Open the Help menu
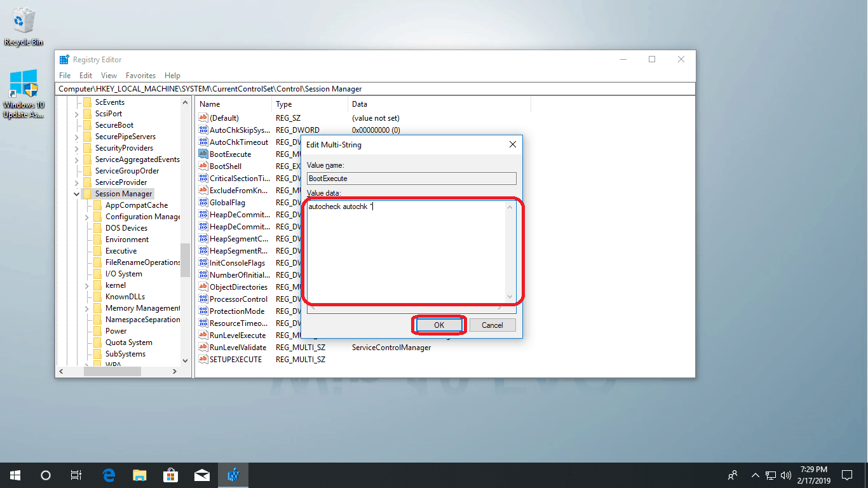 pos(172,75)
